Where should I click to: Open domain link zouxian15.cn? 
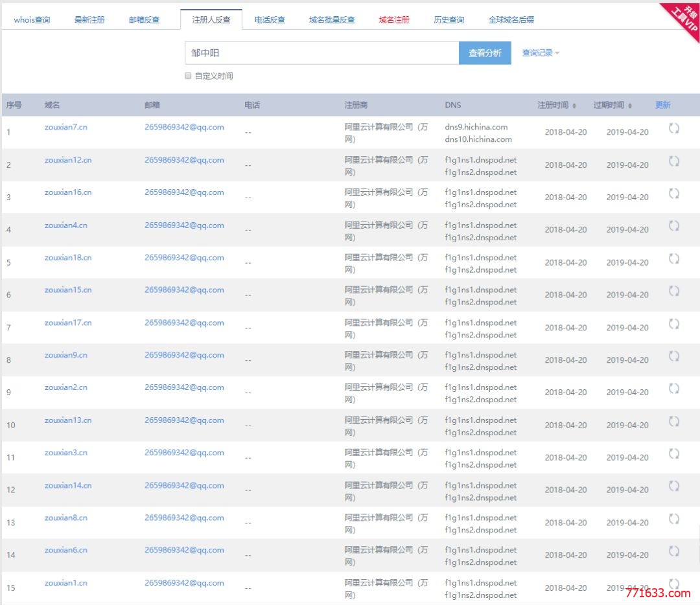[68, 290]
